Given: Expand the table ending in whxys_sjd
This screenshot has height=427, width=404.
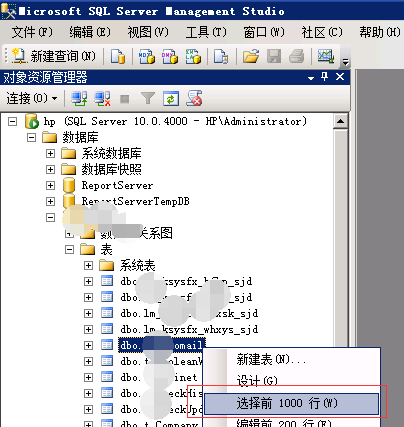Looking at the screenshot, I should click(x=88, y=329).
